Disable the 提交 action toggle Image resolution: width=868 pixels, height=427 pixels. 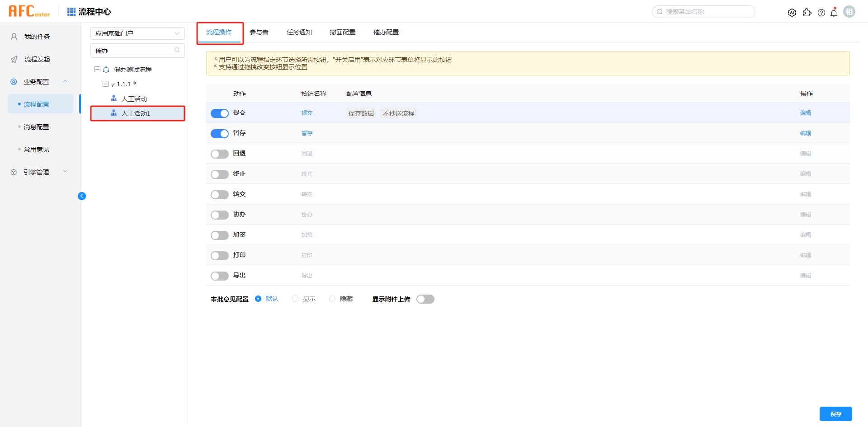(220, 113)
